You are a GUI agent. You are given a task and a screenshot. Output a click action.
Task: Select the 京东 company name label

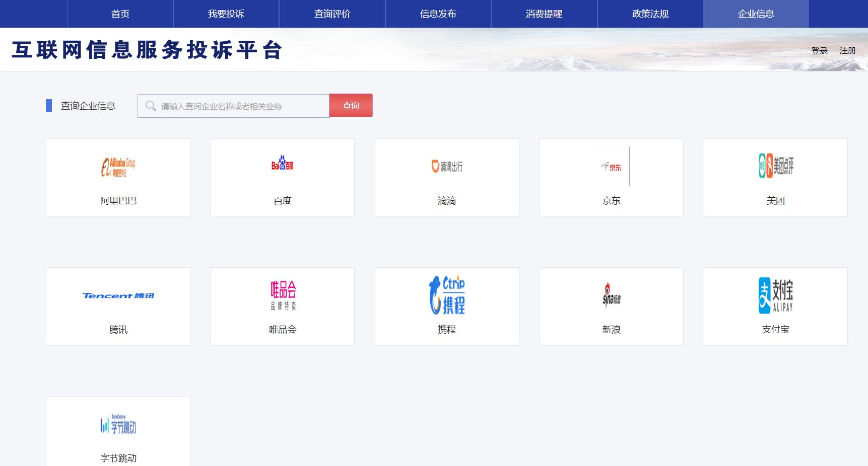click(x=612, y=200)
